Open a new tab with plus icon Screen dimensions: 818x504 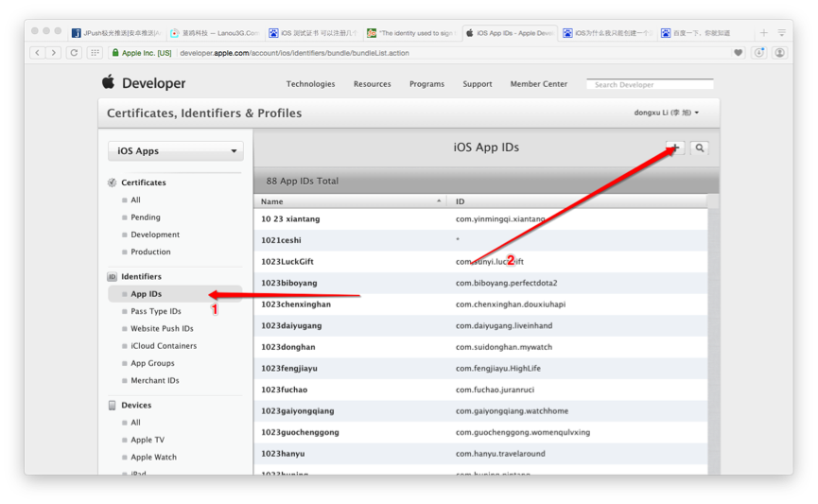(x=764, y=33)
